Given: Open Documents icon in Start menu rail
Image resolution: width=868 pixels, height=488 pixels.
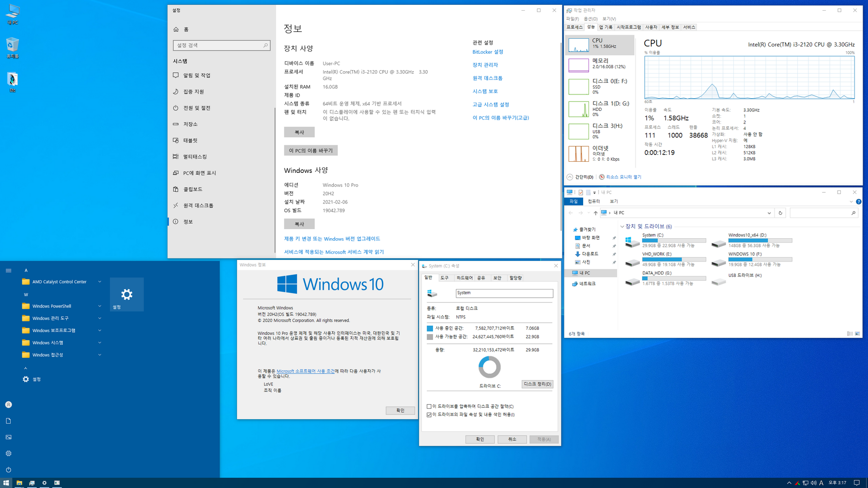Looking at the screenshot, I should [8, 421].
